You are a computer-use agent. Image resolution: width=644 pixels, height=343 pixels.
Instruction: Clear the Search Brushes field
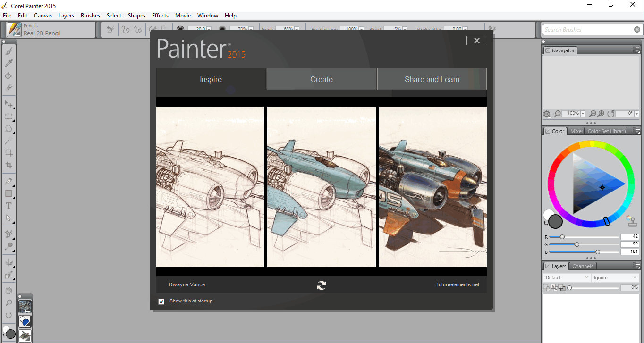(637, 30)
